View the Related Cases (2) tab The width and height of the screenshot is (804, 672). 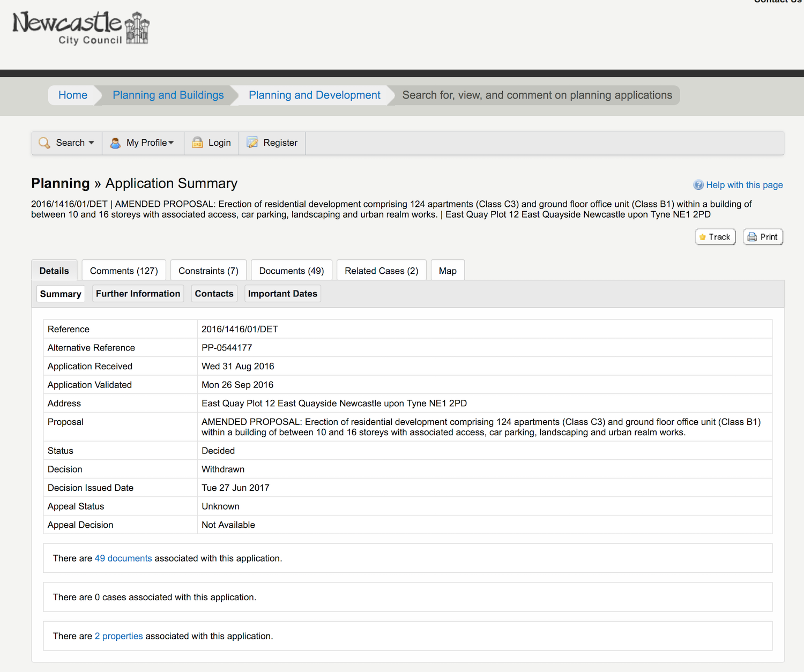381,271
